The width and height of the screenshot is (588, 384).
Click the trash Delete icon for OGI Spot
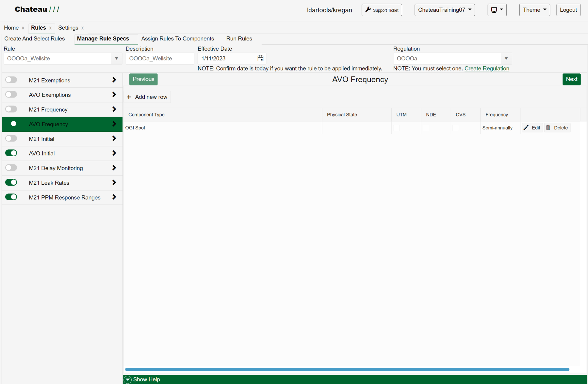548,128
